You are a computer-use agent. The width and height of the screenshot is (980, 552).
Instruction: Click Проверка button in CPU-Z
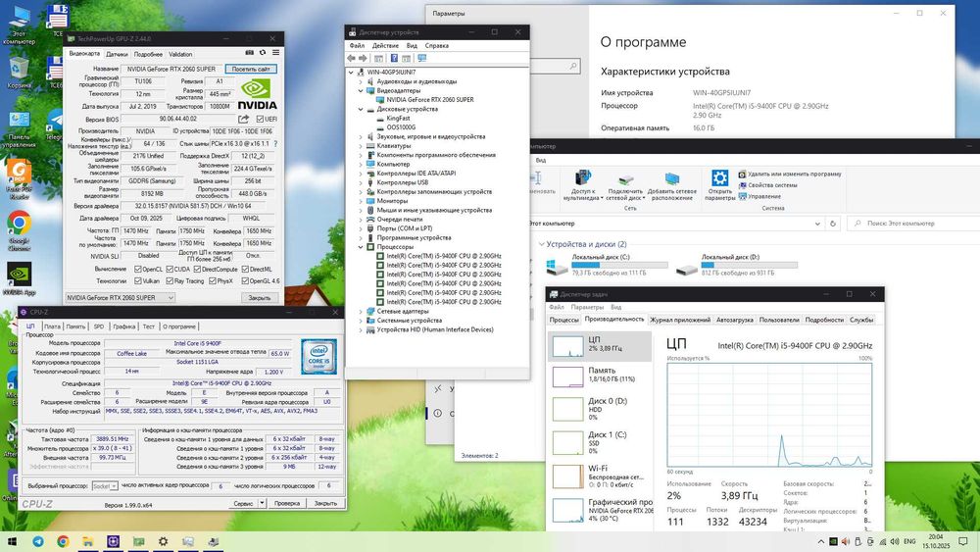[287, 503]
